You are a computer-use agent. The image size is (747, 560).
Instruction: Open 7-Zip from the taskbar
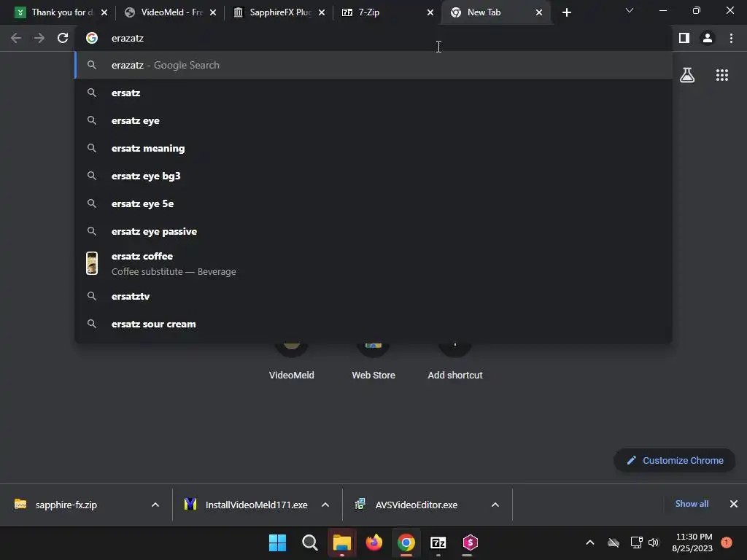click(x=438, y=542)
